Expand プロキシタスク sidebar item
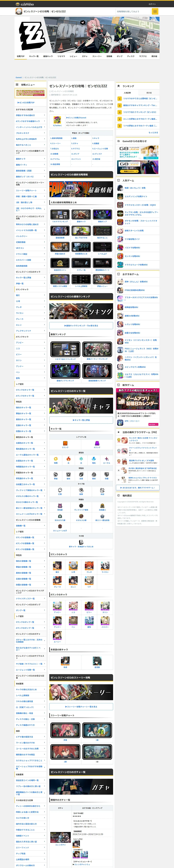Viewport: 174px width, 868px height. tap(30, 133)
